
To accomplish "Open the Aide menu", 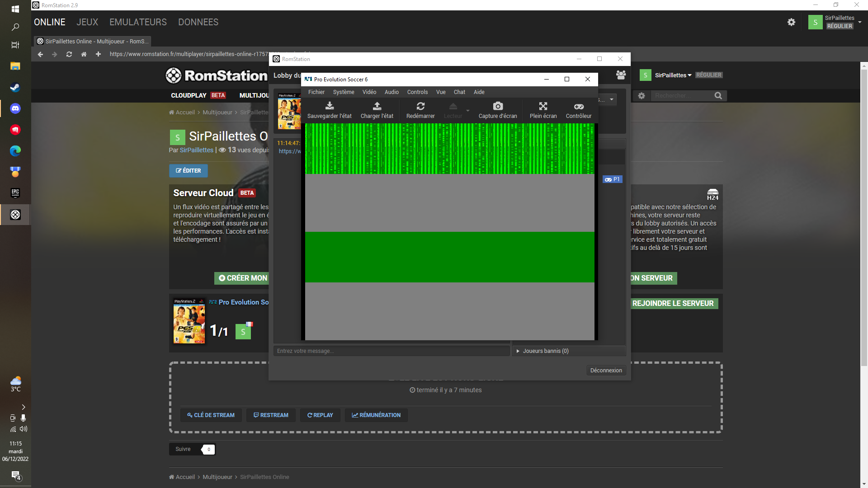I will 479,92.
